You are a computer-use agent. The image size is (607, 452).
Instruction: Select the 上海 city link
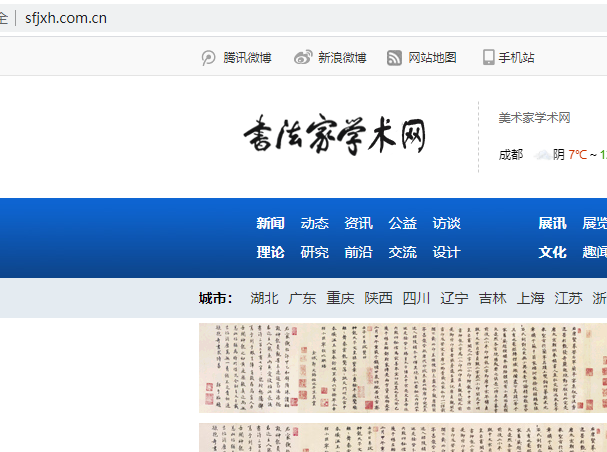(531, 298)
